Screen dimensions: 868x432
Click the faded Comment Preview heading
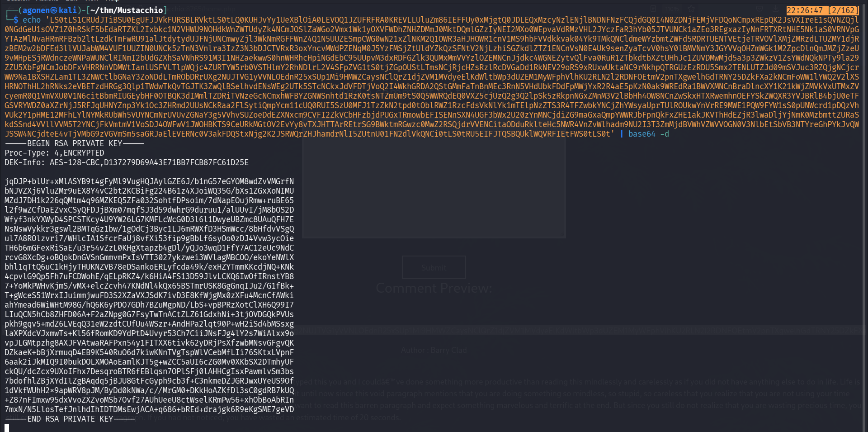click(x=434, y=288)
